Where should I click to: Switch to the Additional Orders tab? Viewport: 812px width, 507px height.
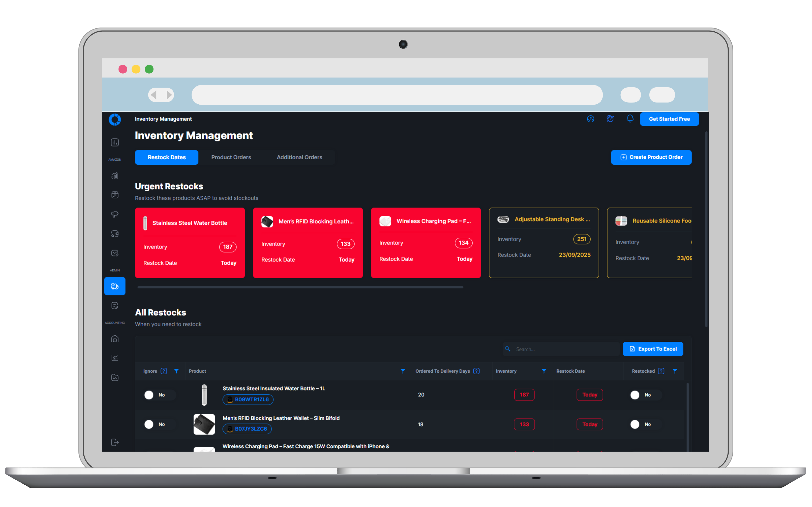click(x=299, y=157)
